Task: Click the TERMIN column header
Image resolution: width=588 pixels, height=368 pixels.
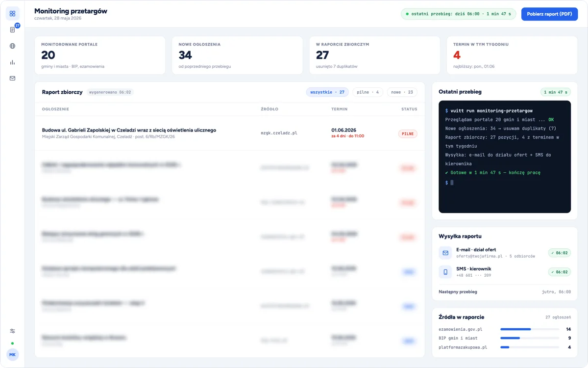Action: 340,109
